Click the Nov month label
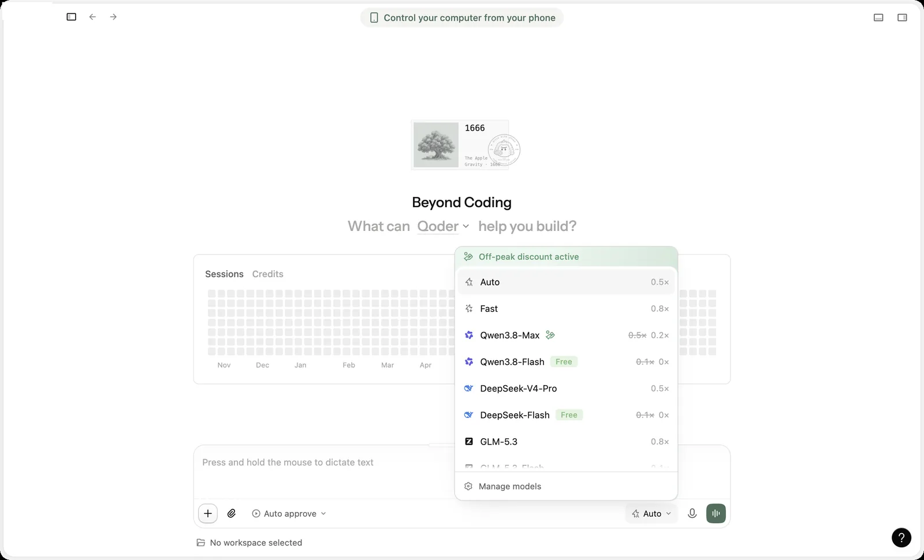The width and height of the screenshot is (924, 560). point(224,365)
